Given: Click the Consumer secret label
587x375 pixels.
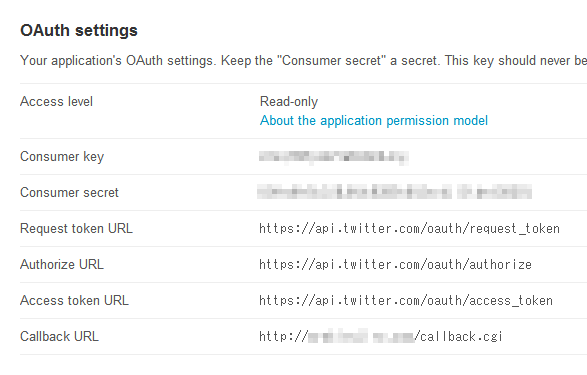Looking at the screenshot, I should click(69, 192).
